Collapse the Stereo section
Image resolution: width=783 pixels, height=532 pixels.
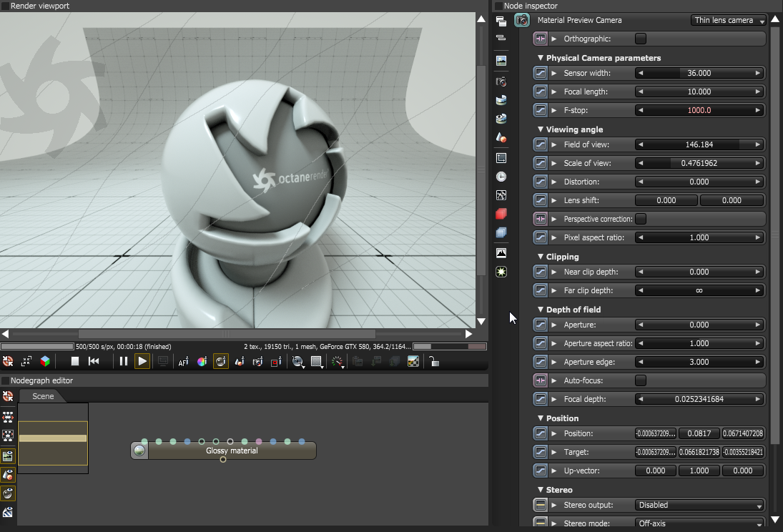point(541,490)
